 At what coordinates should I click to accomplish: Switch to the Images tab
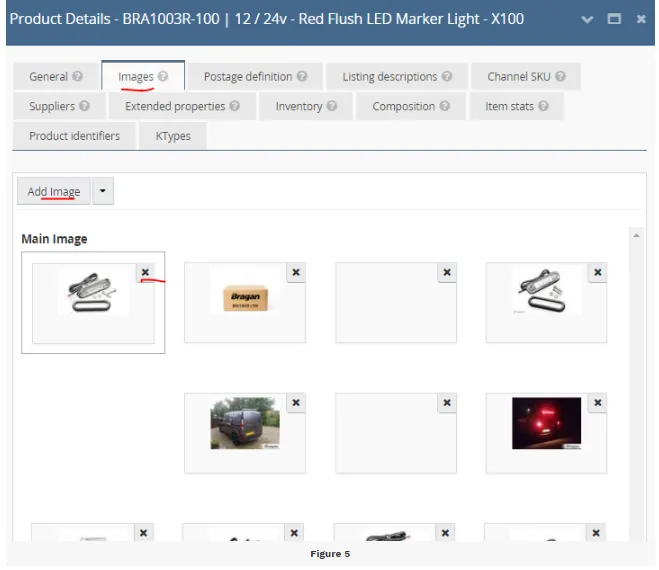(143, 76)
